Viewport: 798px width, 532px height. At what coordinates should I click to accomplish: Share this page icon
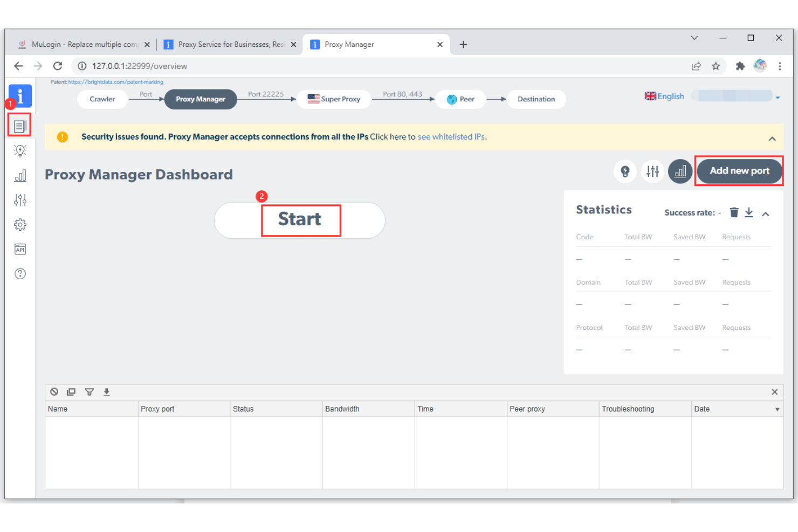696,66
